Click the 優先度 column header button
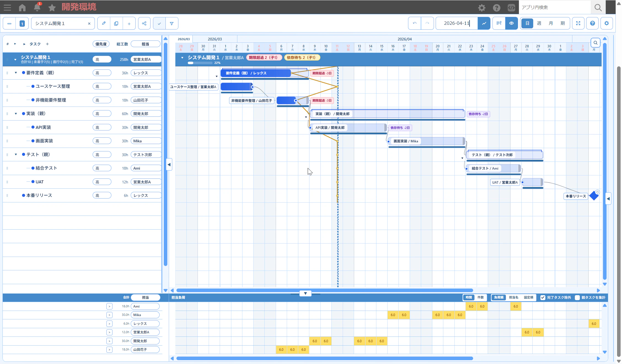The image size is (622, 364). 101,44
